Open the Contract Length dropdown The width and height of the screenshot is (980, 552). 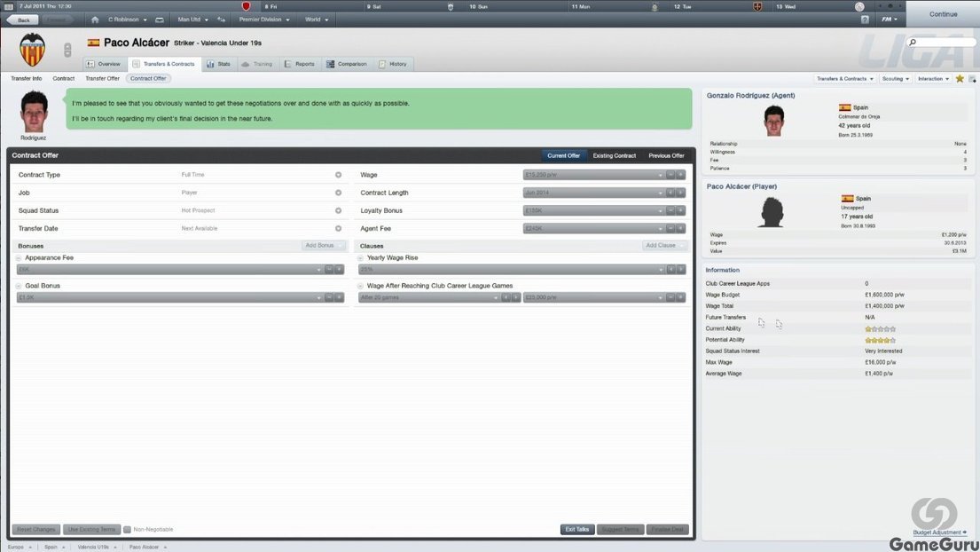coord(593,193)
